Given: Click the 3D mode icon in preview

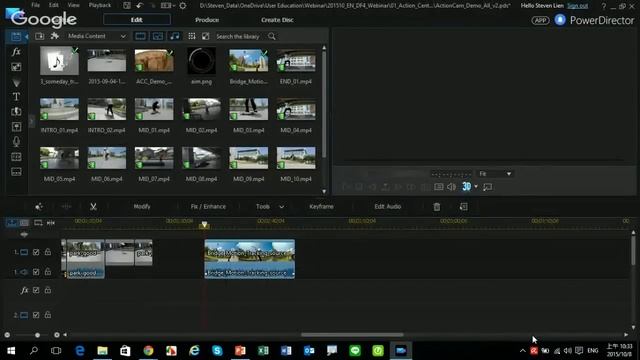Looking at the screenshot, I should pos(466,187).
